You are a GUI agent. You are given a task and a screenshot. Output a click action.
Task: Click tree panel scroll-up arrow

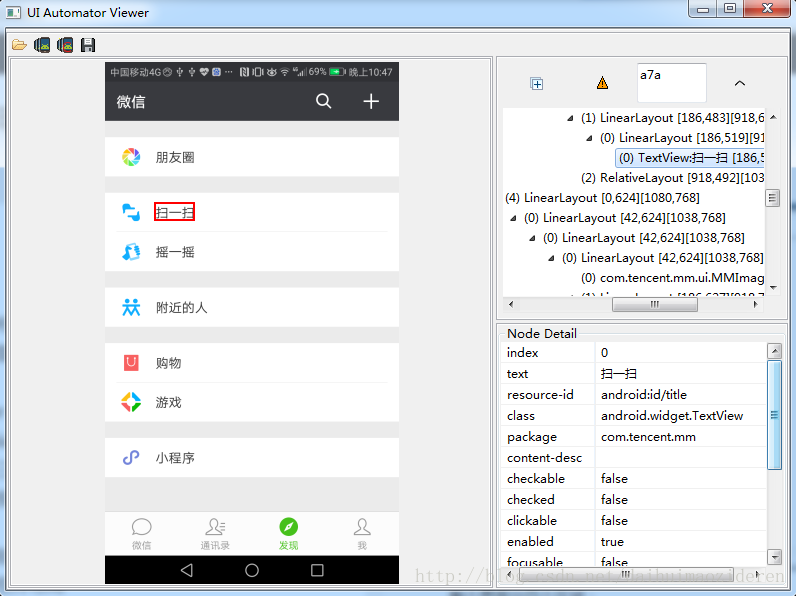[773, 117]
